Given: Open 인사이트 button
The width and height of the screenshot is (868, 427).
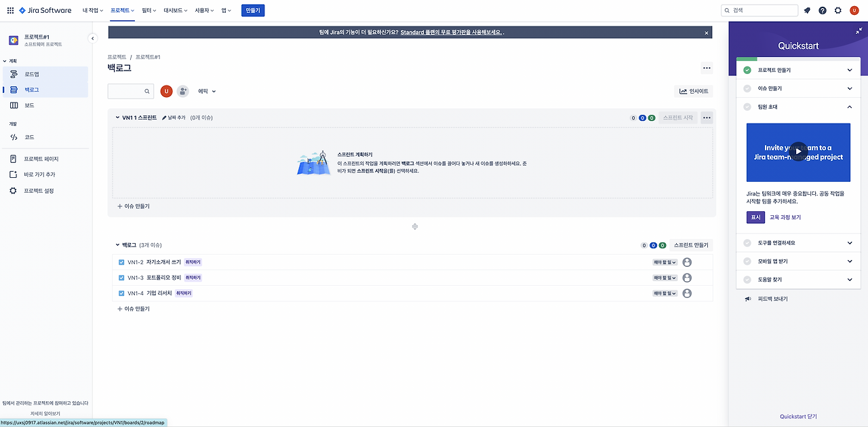Looking at the screenshot, I should click(x=694, y=91).
